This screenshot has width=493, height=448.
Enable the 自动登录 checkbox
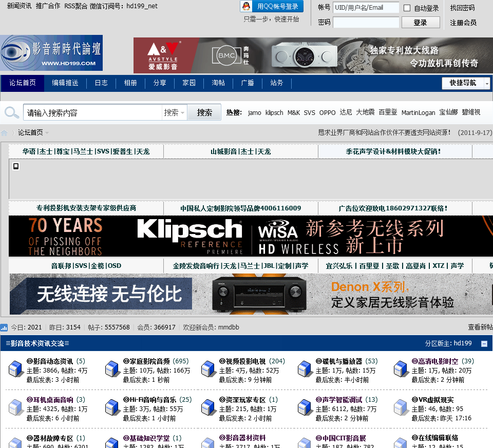click(x=407, y=8)
